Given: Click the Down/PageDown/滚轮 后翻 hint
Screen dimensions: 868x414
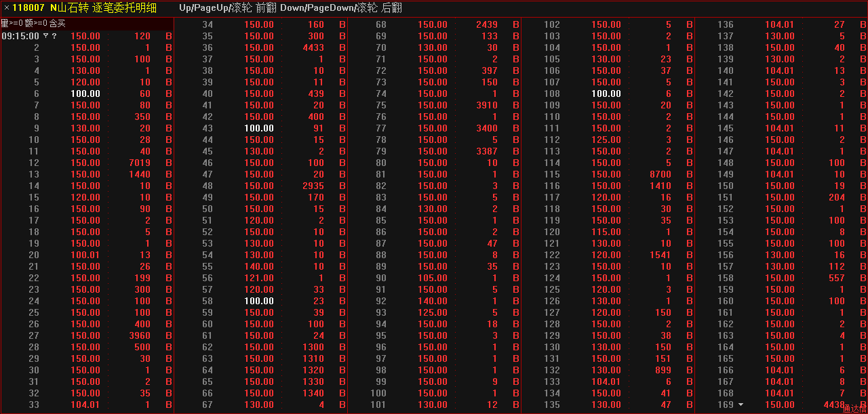Looking at the screenshot, I should pos(341,8).
